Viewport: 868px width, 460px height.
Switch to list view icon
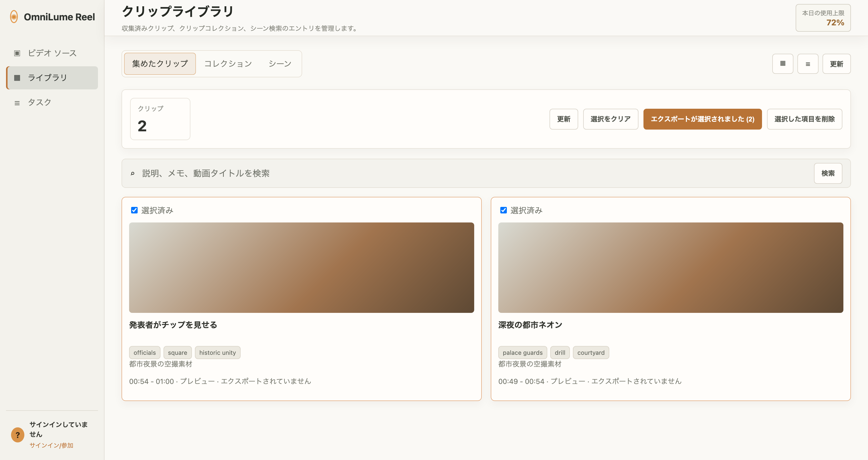click(808, 64)
